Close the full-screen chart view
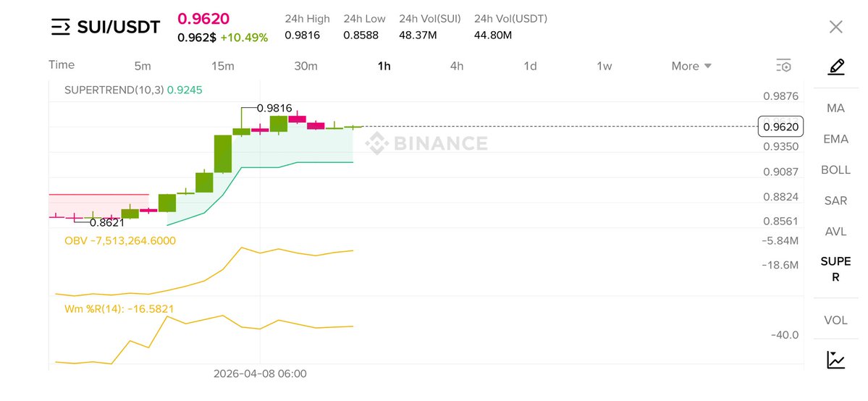Viewport: 868px width, 401px height. [x=835, y=27]
